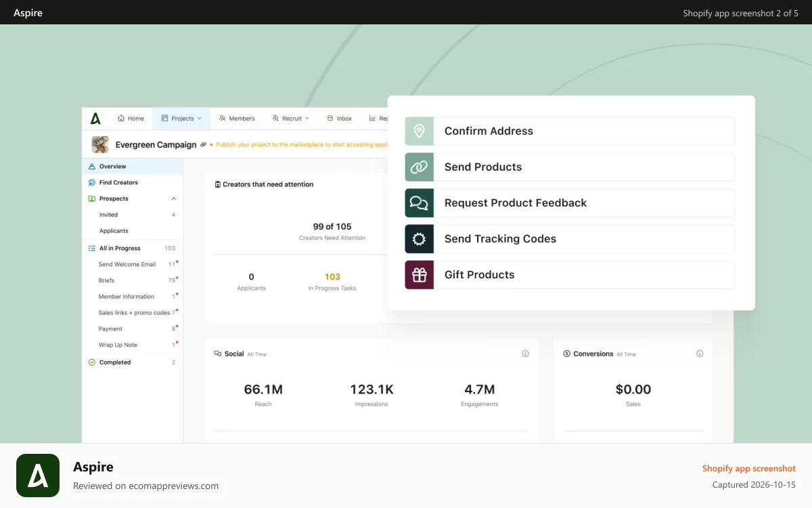Viewport: 812px width, 508px height.
Task: Open the Wrap Up Note stage
Action: click(x=133, y=345)
